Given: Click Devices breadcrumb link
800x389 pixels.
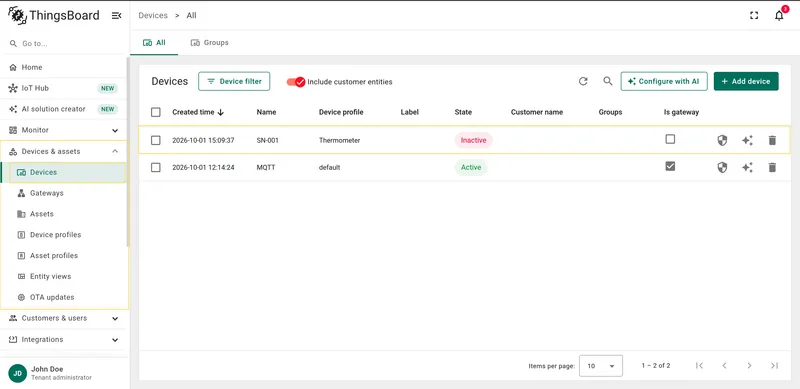Looking at the screenshot, I should (x=153, y=15).
